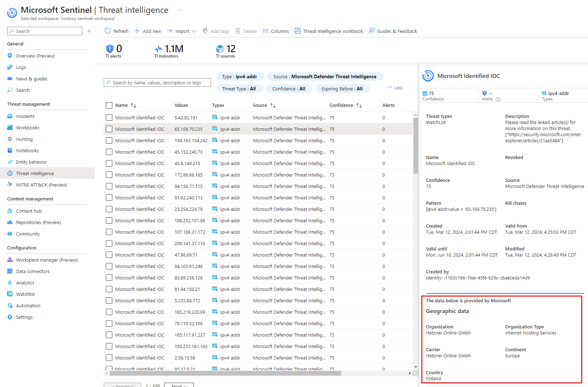Open Expiring Before : All filter
Image resolution: width=588 pixels, height=387 pixels.
[x=342, y=89]
